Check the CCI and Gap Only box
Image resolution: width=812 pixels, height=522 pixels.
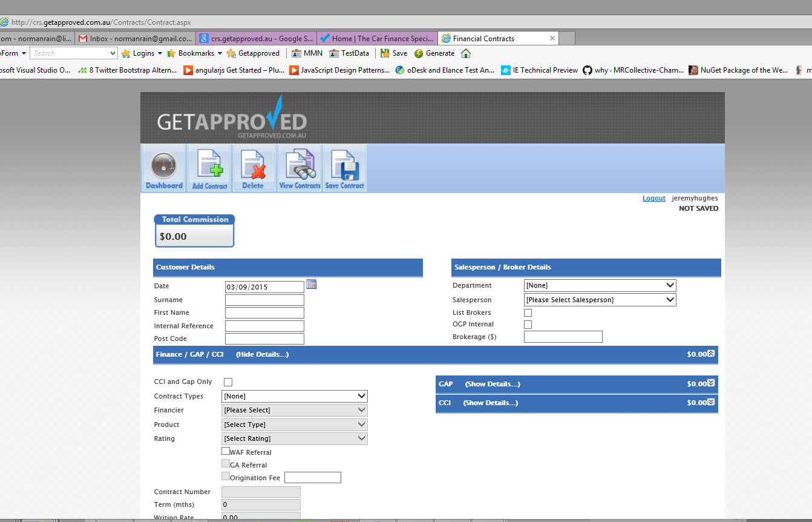(228, 382)
